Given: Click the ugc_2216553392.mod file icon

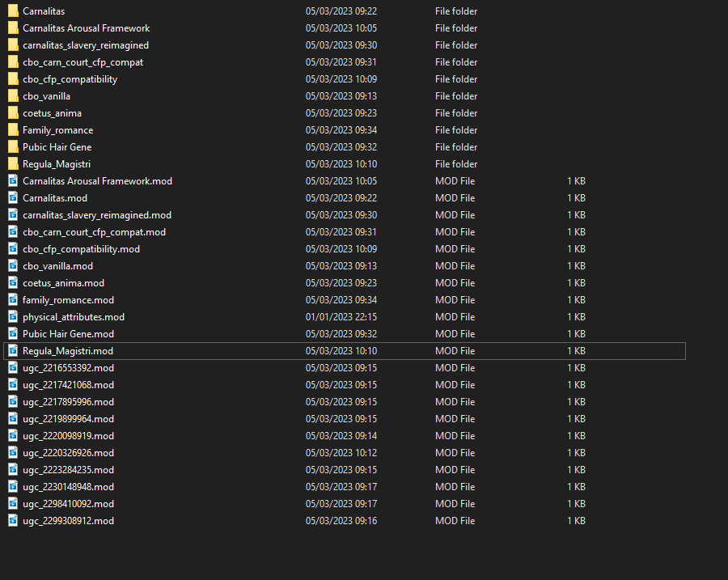Looking at the screenshot, I should coord(13,367).
